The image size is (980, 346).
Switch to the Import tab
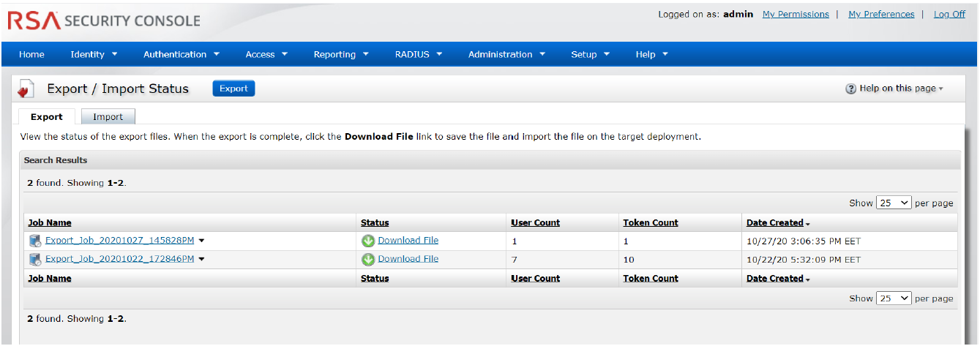click(x=108, y=117)
